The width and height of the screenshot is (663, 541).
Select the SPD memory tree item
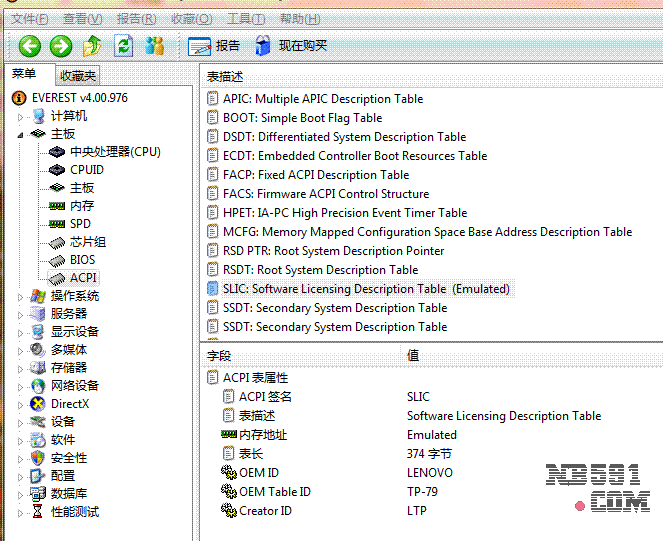point(80,224)
